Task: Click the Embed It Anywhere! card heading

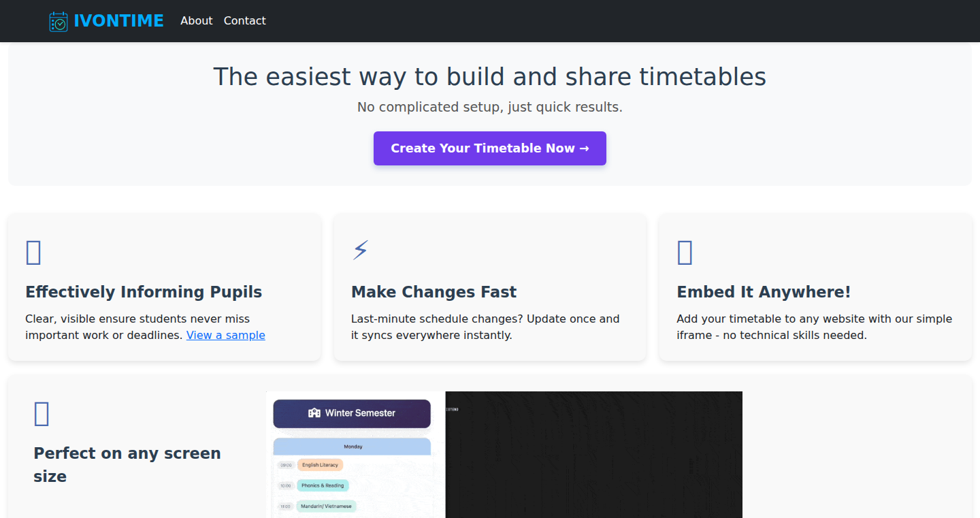Action: pyautogui.click(x=764, y=292)
